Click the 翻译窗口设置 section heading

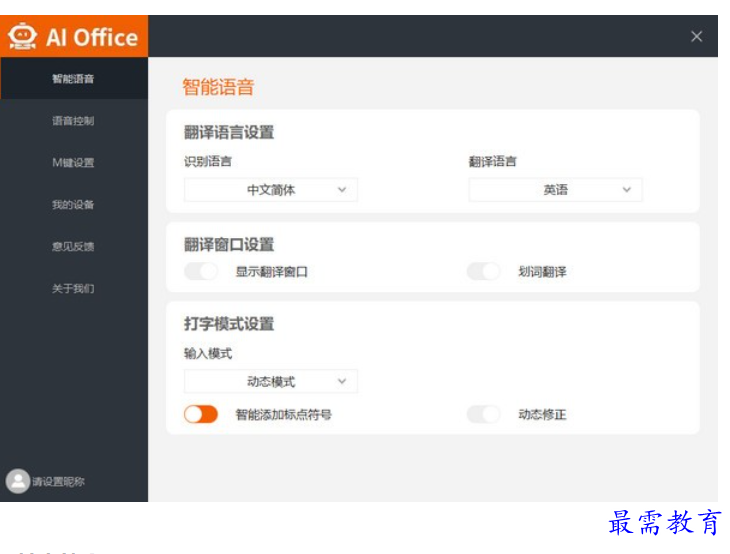(229, 244)
